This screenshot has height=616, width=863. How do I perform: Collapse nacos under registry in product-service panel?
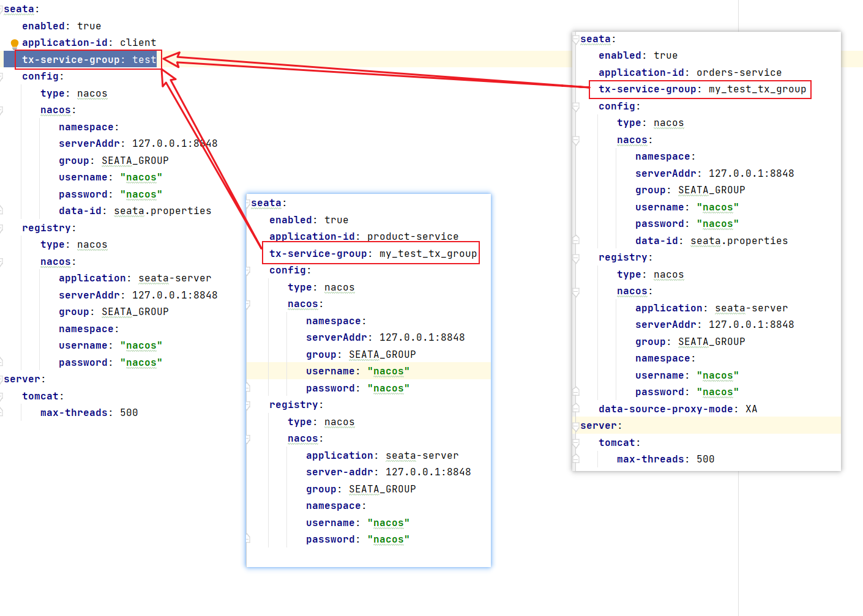click(x=248, y=439)
